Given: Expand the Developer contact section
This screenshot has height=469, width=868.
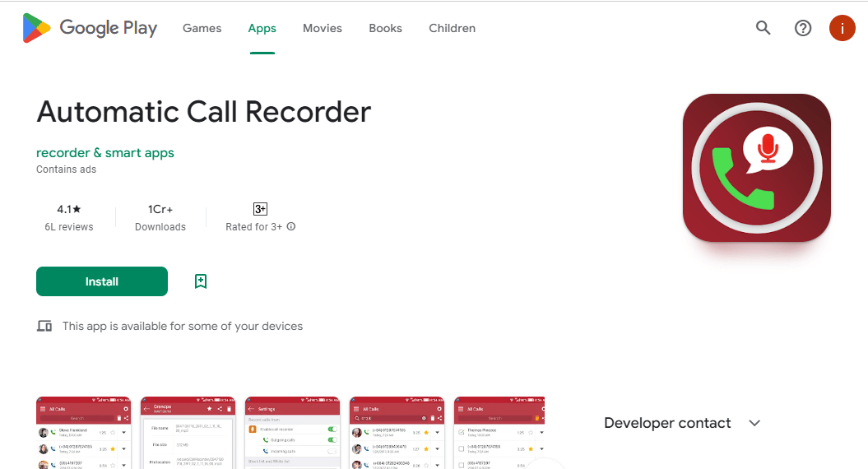Looking at the screenshot, I should point(754,423).
